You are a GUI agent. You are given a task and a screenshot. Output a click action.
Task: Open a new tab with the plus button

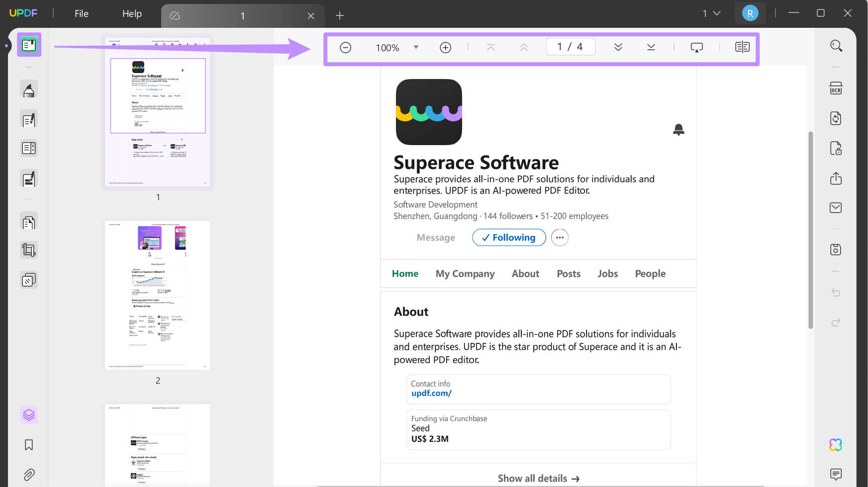pyautogui.click(x=340, y=15)
